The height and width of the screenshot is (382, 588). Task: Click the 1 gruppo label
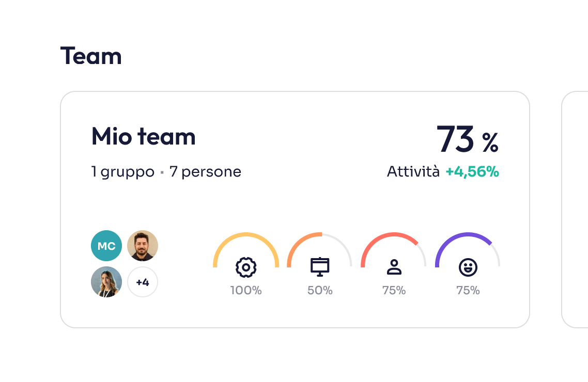[123, 172]
